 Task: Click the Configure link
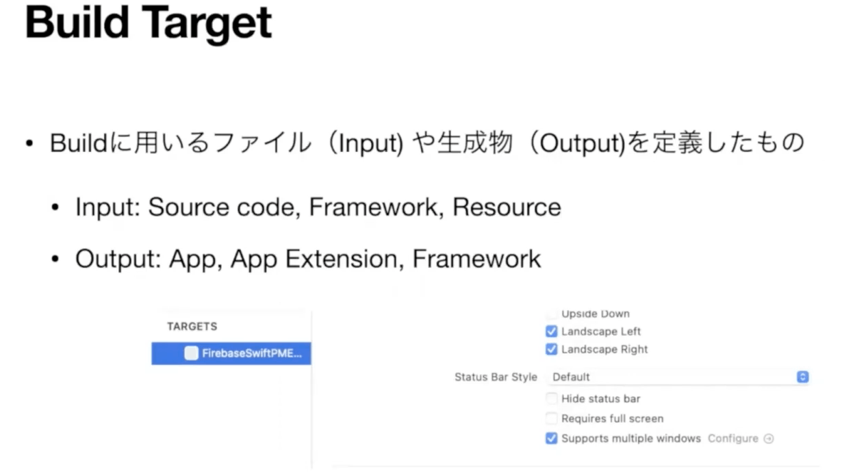[733, 438]
